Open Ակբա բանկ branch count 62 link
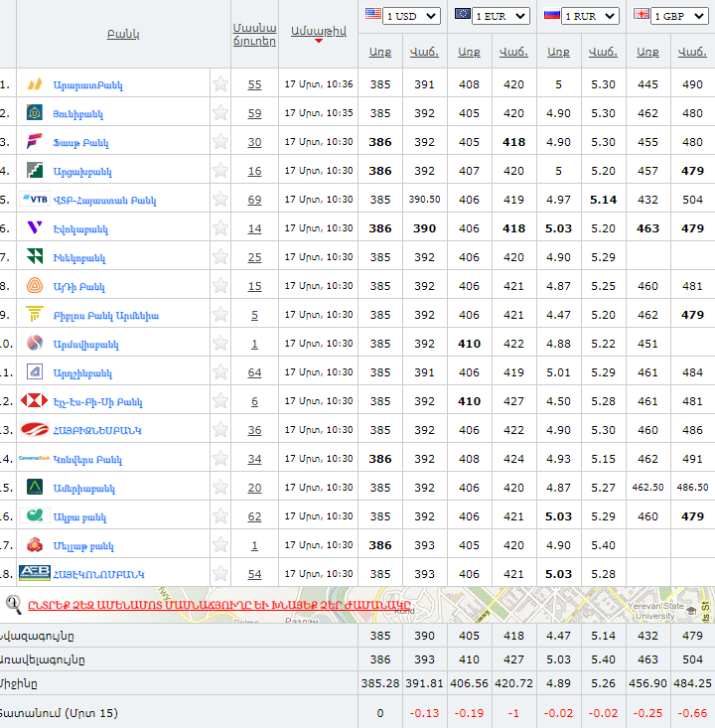Viewport: 715px width, 728px height. pyautogui.click(x=254, y=516)
